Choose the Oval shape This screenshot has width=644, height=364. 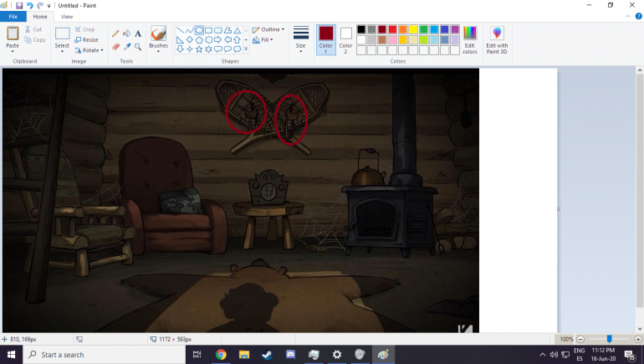pyautogui.click(x=199, y=30)
